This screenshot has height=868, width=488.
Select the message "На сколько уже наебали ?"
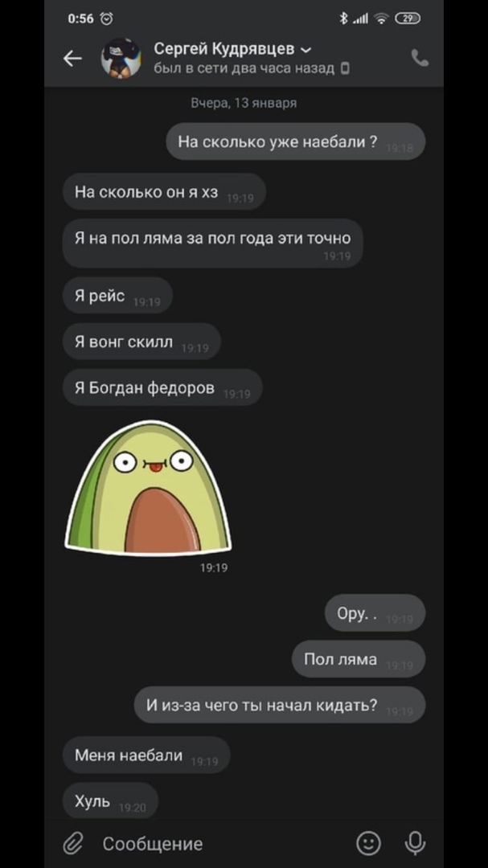(296, 141)
